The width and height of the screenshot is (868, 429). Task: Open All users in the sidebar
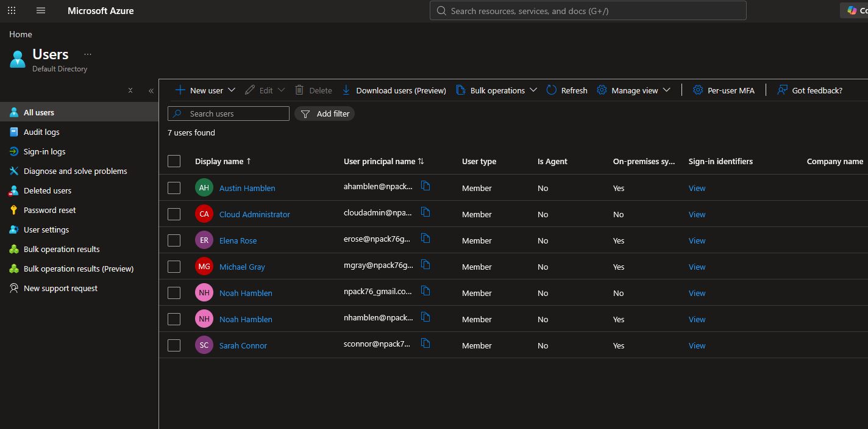(x=79, y=112)
